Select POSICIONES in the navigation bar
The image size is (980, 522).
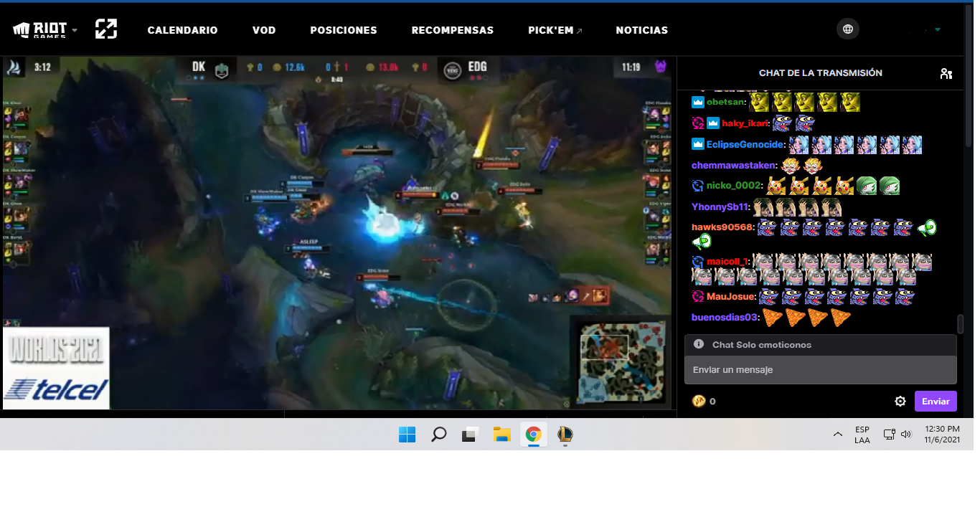coord(344,30)
